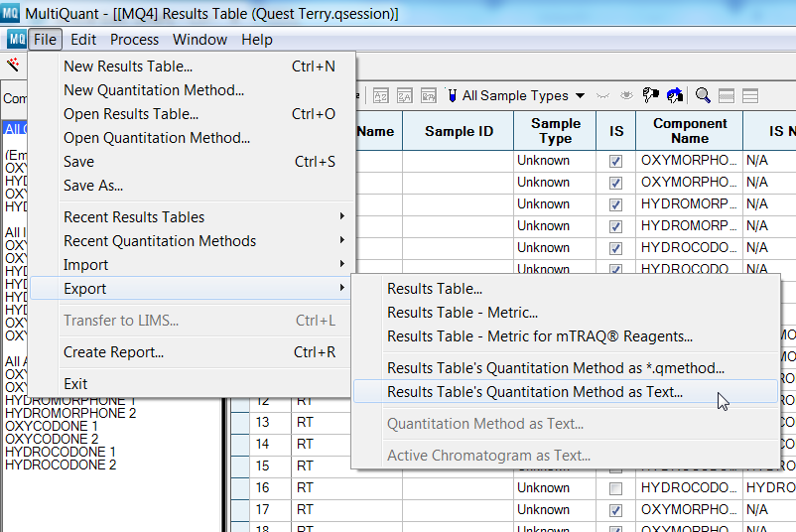Screen dimensions: 796x532
Task: Click row number 13 in the table
Action: point(262,423)
